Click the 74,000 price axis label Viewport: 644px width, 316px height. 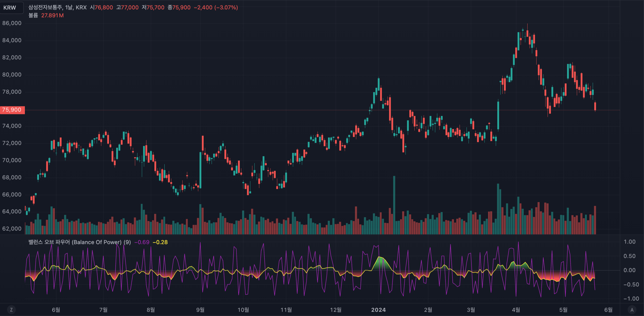pos(12,126)
